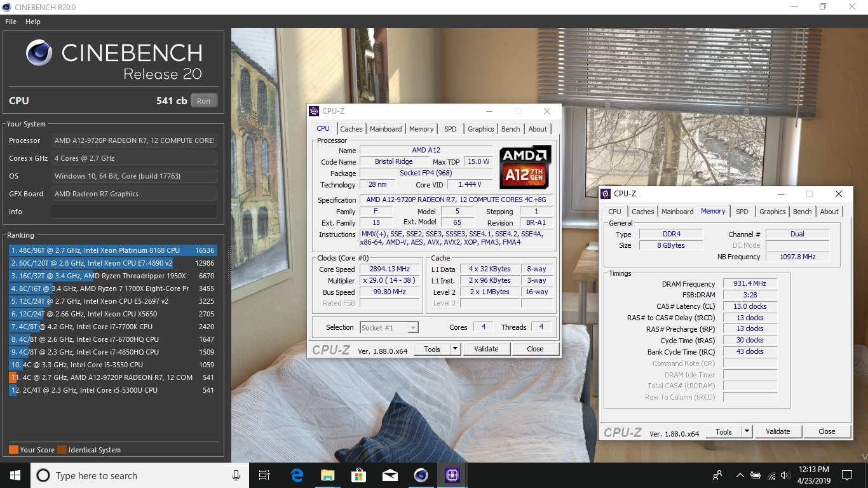Select ranking row Xeon Platinum 8168
Screen dimensions: 868x488
pyautogui.click(x=113, y=250)
